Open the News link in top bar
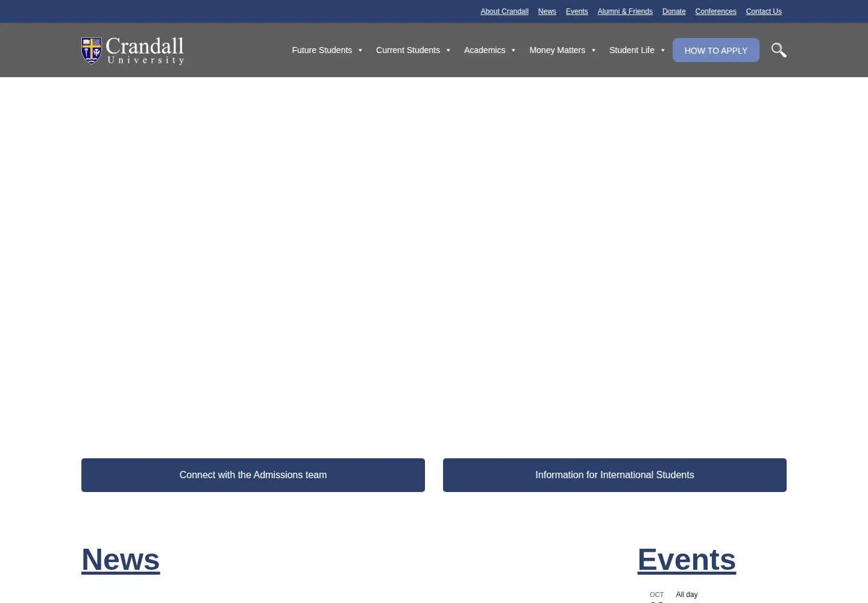 (547, 11)
